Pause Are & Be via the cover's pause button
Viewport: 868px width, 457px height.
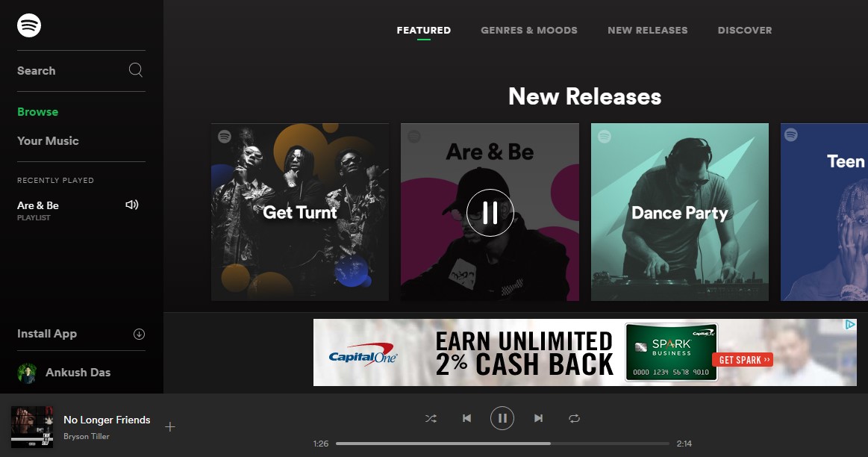tap(490, 213)
